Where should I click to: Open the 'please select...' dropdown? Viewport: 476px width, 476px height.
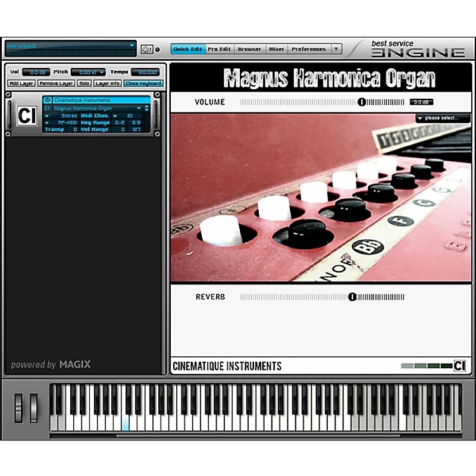443,118
